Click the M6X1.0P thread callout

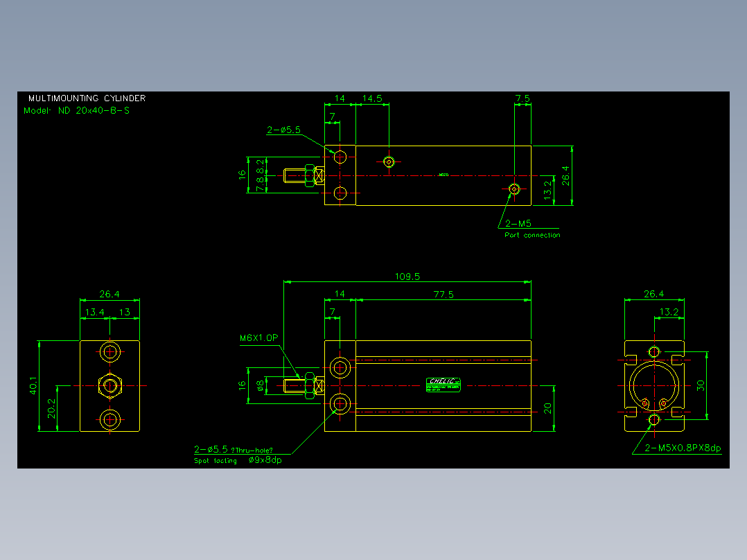tap(258, 338)
